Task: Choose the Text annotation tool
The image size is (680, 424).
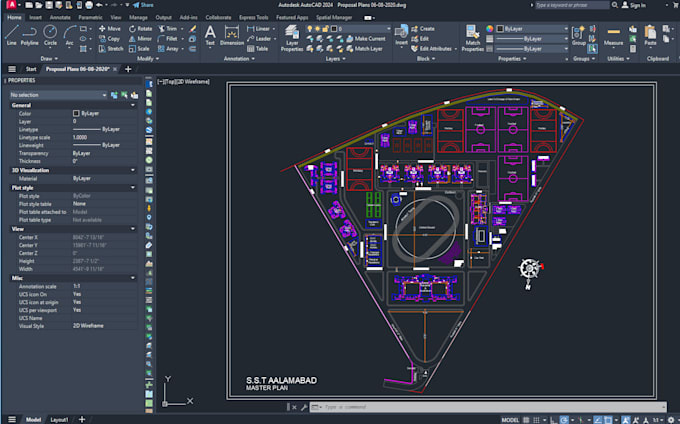Action: click(x=210, y=35)
